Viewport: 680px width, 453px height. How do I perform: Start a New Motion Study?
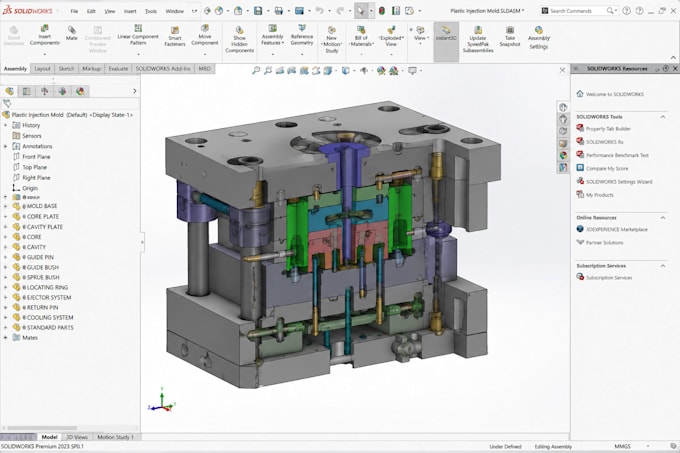[332, 39]
